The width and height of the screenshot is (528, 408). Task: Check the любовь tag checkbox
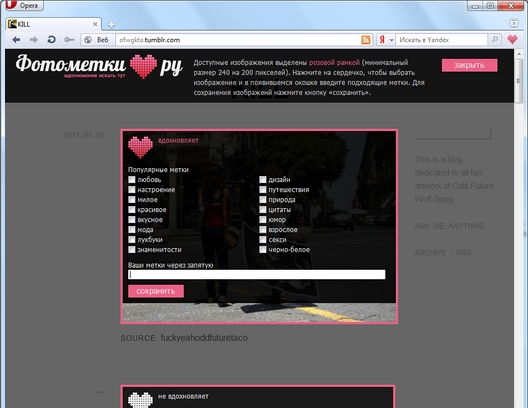132,179
